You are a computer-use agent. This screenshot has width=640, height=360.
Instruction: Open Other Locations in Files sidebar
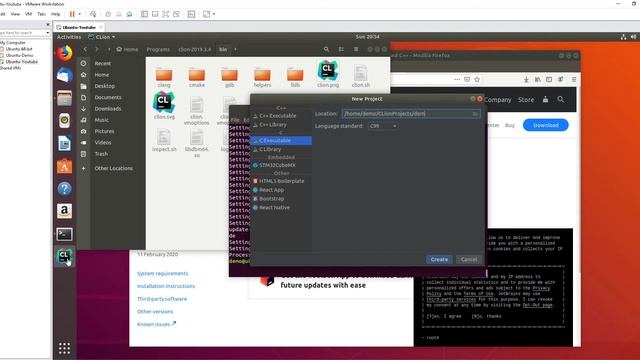[x=113, y=168]
